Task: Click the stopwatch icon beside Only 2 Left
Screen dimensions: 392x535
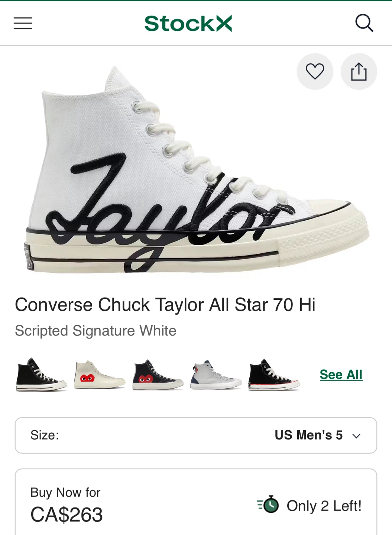Action: (268, 505)
